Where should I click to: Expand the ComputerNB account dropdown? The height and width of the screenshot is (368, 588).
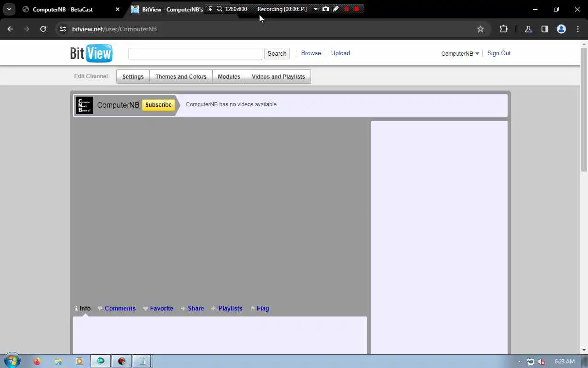[x=460, y=53]
